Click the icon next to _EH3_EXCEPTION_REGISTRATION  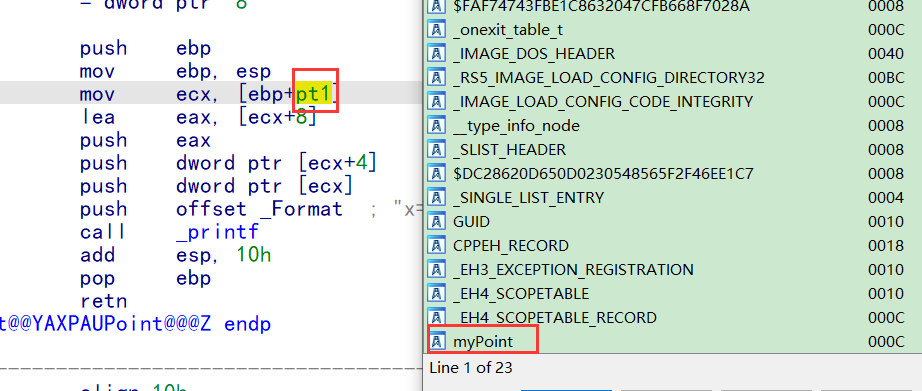click(437, 269)
